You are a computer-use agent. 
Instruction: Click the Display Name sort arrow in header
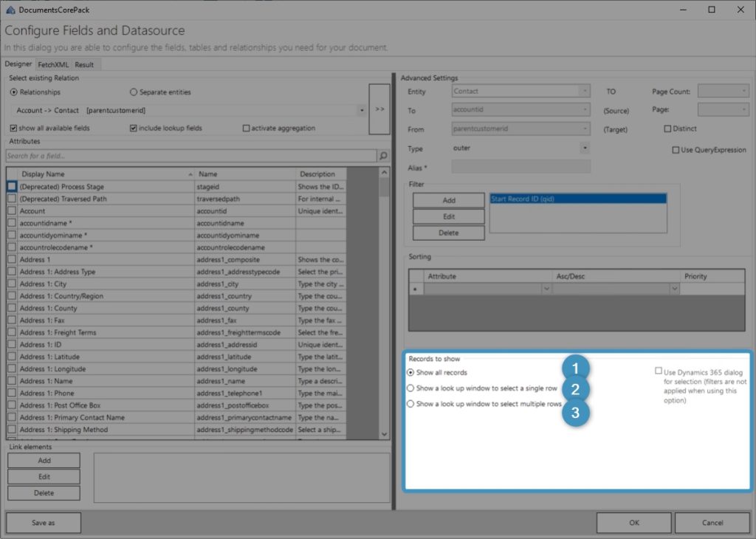pyautogui.click(x=190, y=174)
